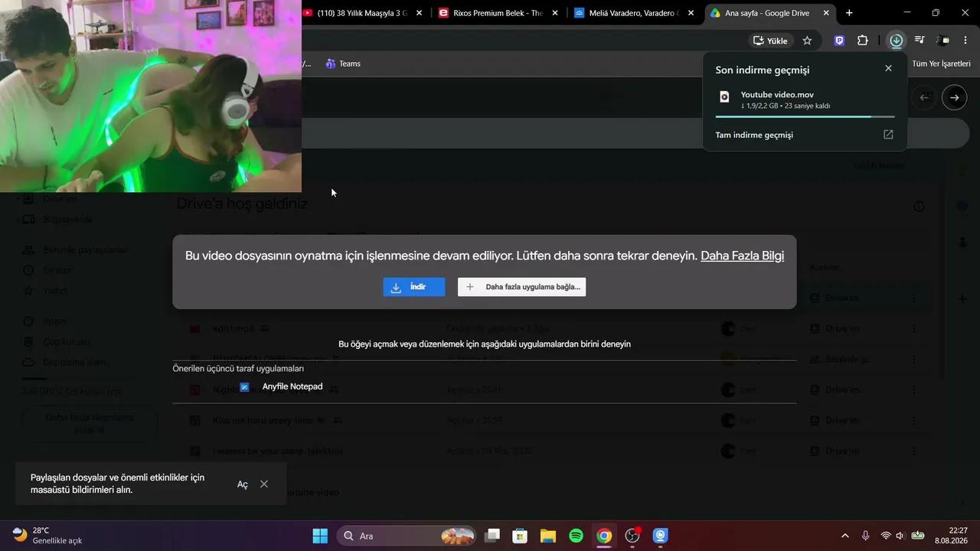
Task: Click Aç on the desktop notifications prompt
Action: (x=242, y=484)
